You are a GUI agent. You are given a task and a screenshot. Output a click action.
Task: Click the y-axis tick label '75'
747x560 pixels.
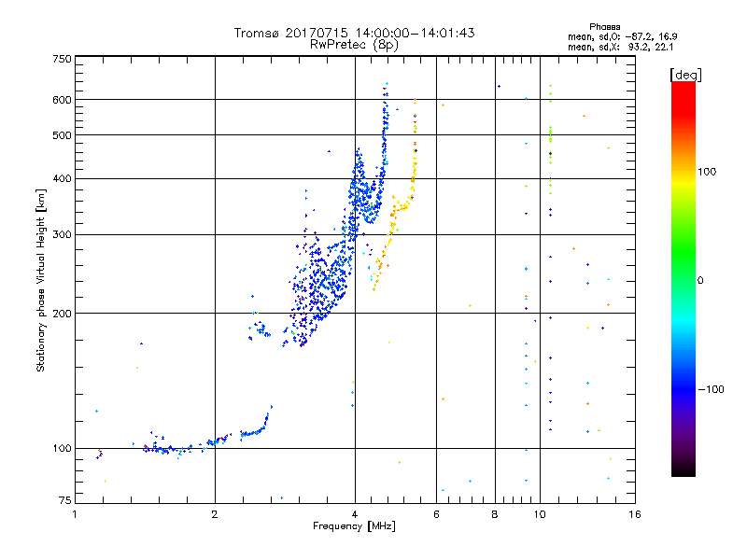[65, 500]
